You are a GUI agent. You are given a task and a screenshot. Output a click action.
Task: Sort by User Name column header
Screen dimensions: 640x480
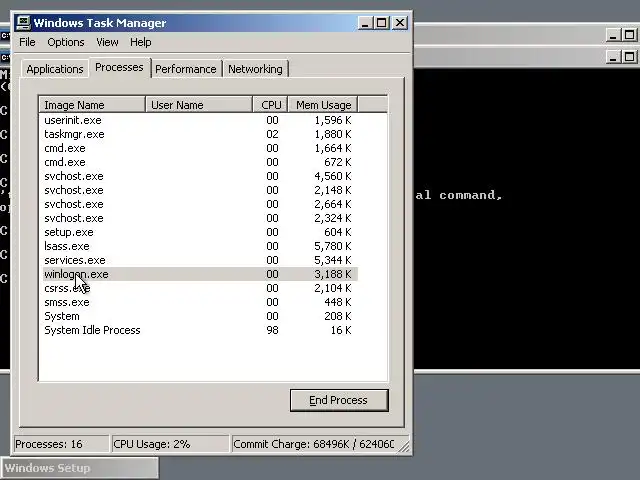[x=199, y=105]
